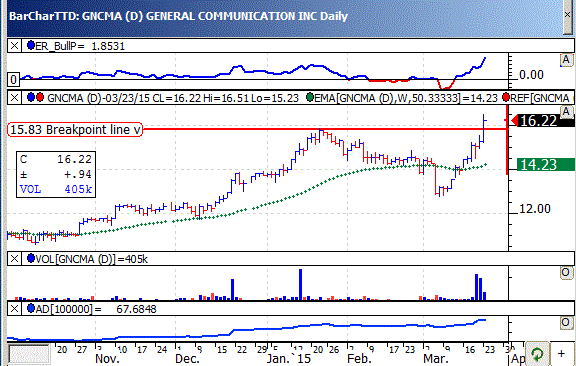Click the Mar. date axis label
Viewport: 576px width, 366px height.
436,359
